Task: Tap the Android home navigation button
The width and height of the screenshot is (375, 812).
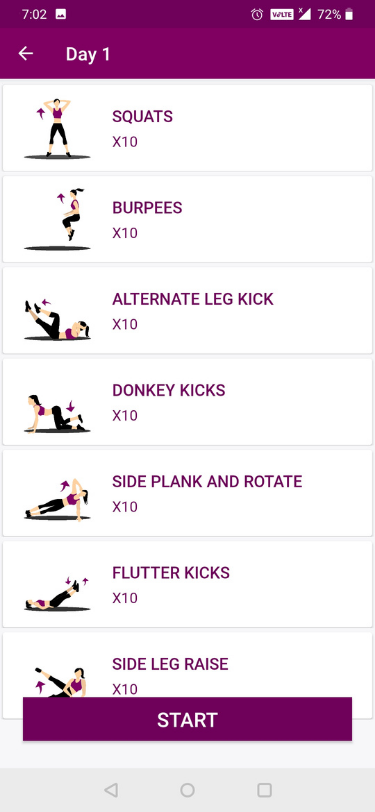Action: [188, 790]
